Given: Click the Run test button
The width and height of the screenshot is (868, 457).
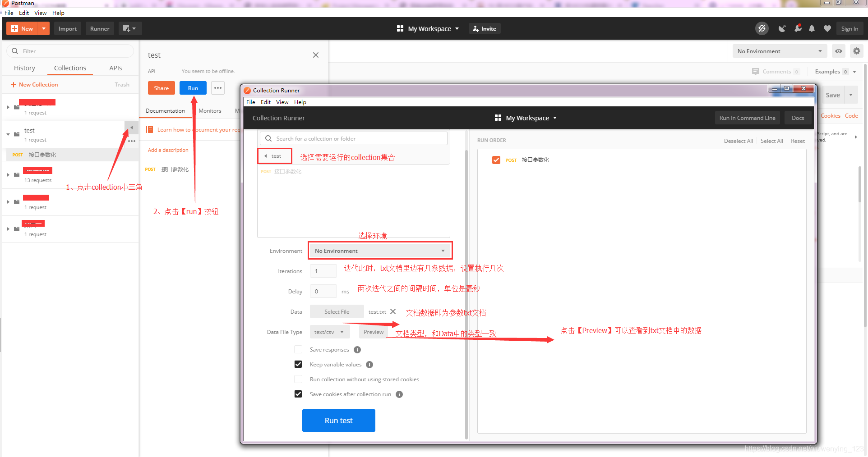Looking at the screenshot, I should (339, 420).
